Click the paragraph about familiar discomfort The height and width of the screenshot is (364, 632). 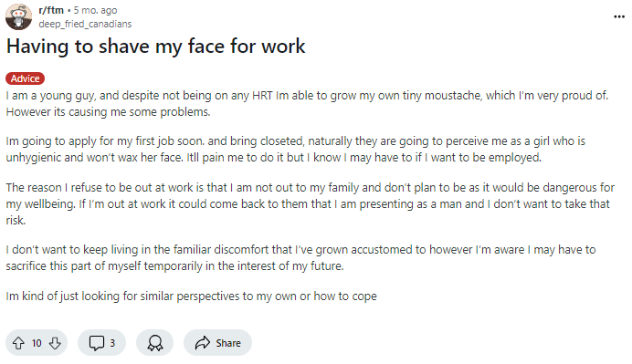point(300,257)
